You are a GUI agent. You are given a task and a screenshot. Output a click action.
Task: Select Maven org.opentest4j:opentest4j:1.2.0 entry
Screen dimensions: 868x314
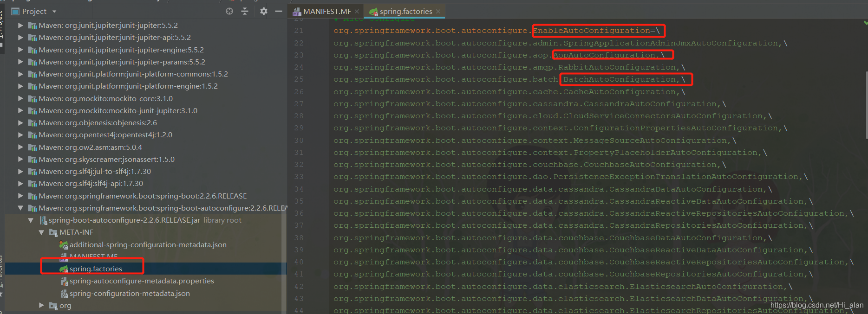(x=105, y=135)
